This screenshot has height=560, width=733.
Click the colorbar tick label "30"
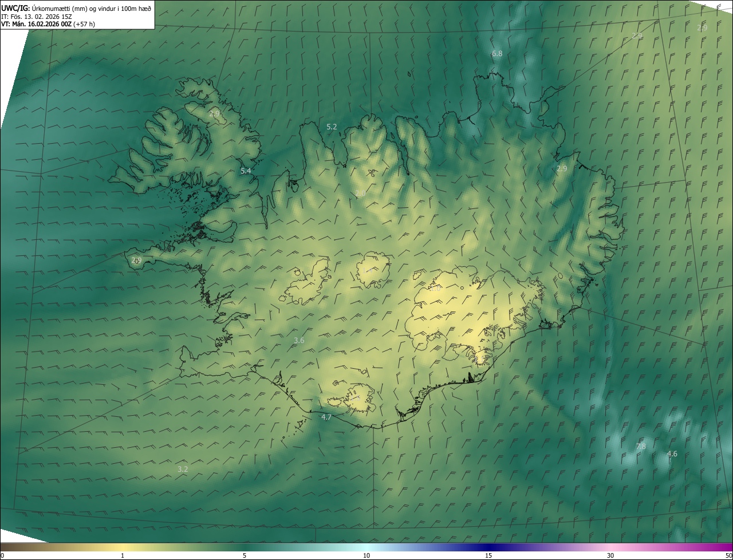[610, 555]
